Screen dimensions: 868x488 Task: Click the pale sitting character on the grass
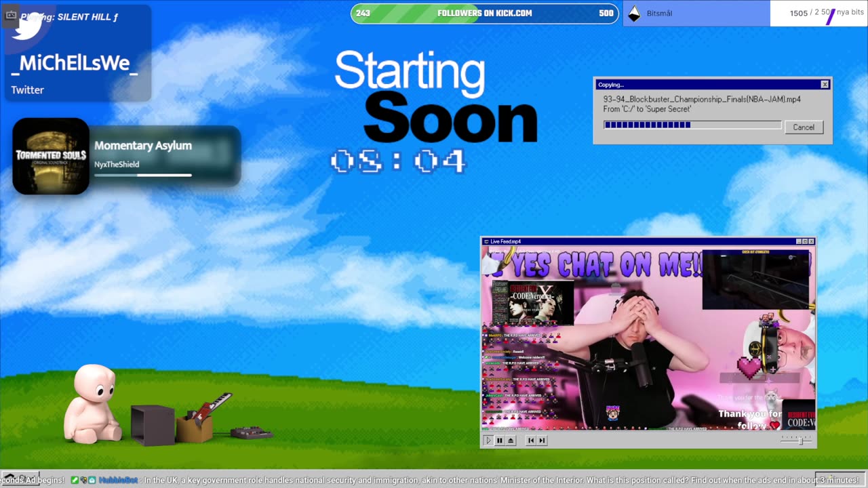point(92,404)
